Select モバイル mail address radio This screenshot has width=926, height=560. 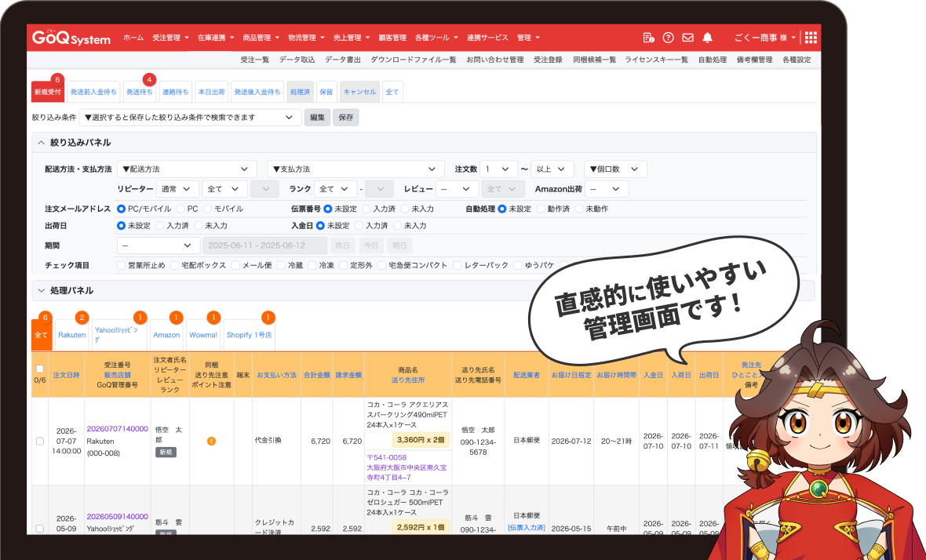click(x=209, y=209)
